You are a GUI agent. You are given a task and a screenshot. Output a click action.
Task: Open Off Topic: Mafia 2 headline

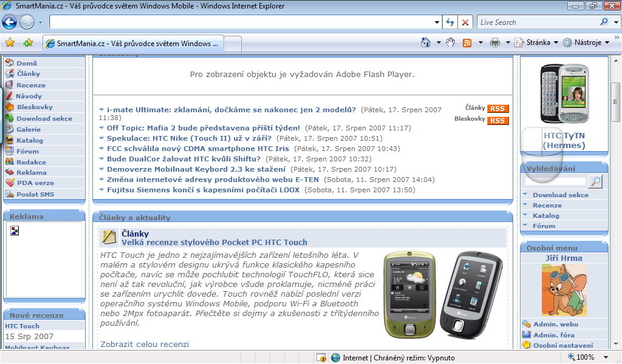203,128
